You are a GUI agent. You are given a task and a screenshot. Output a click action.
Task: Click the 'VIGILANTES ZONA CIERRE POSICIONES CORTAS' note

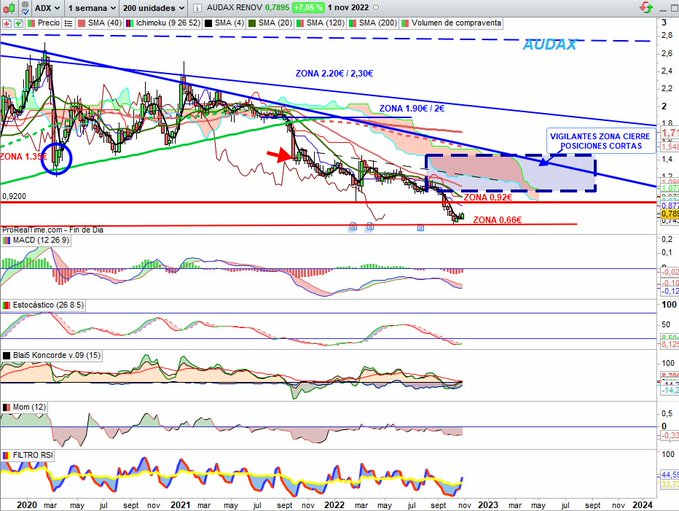600,141
